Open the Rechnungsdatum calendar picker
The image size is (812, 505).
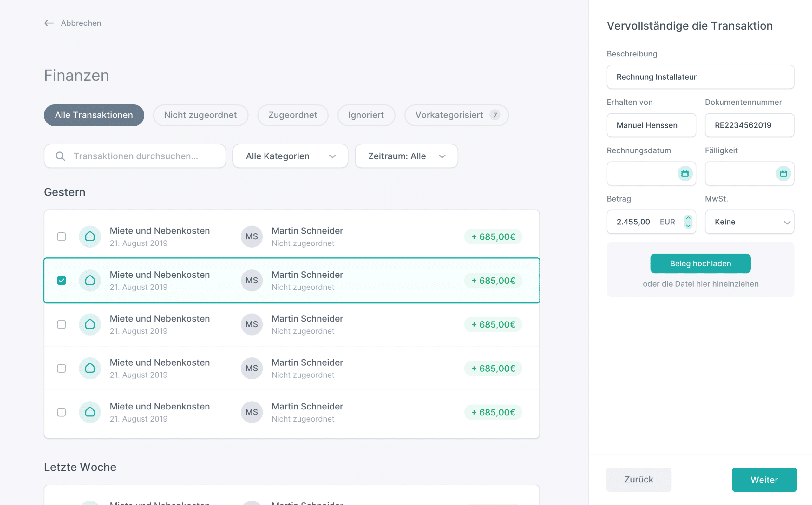click(685, 174)
